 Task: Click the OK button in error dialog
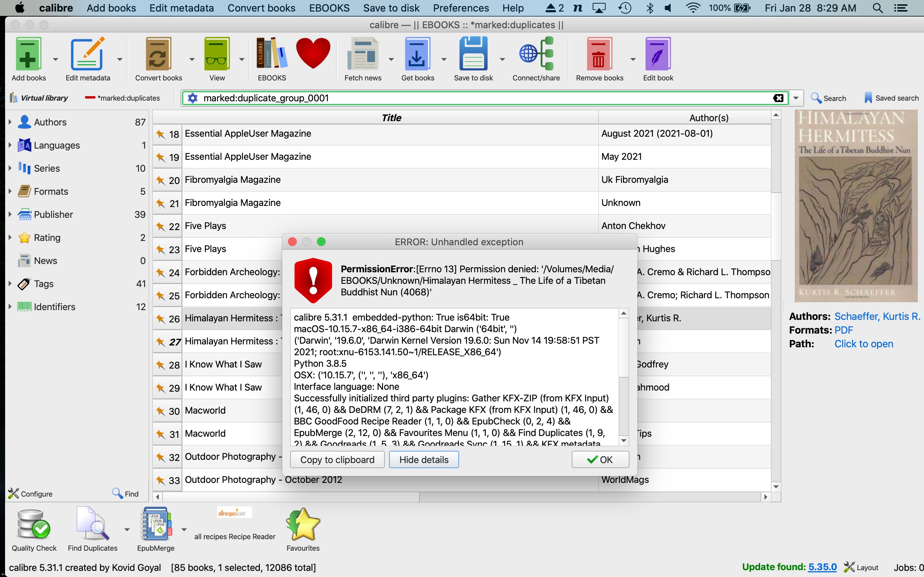pos(600,459)
